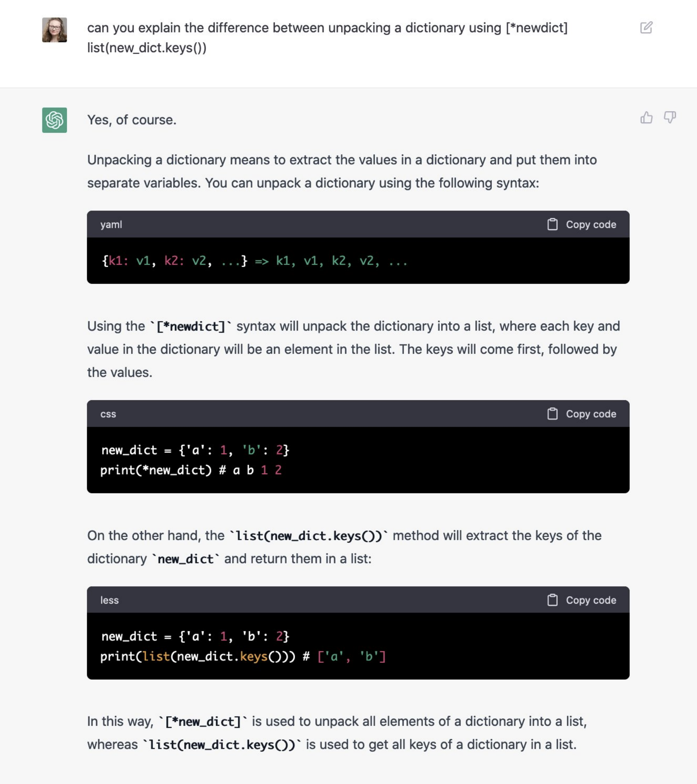Click the user profile photo avatar

55,30
